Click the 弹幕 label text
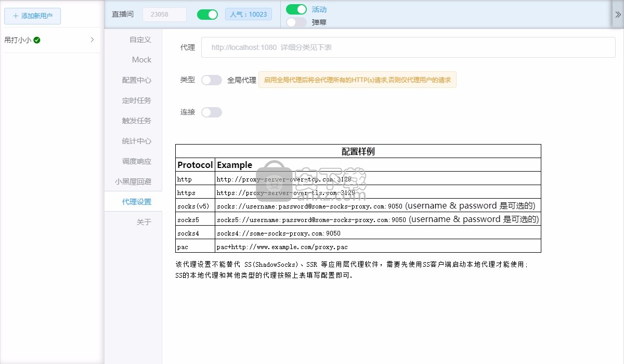This screenshot has height=364, width=624. click(319, 22)
